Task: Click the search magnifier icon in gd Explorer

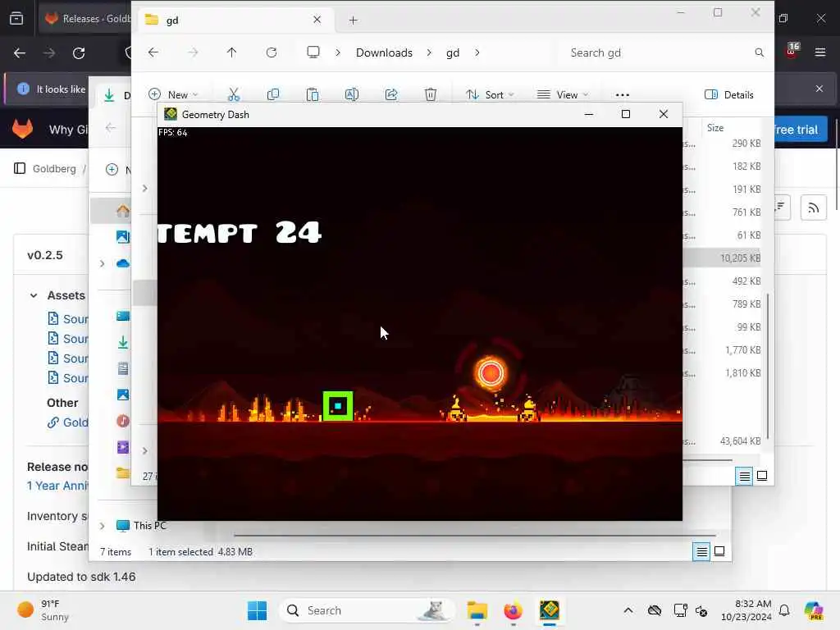Action: pyautogui.click(x=759, y=52)
